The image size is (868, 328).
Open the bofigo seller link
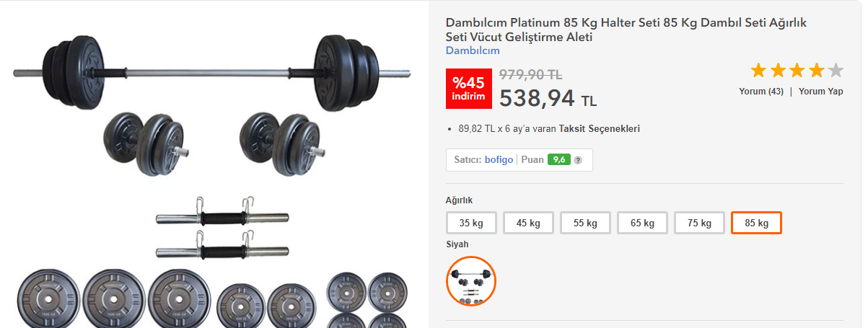click(499, 160)
